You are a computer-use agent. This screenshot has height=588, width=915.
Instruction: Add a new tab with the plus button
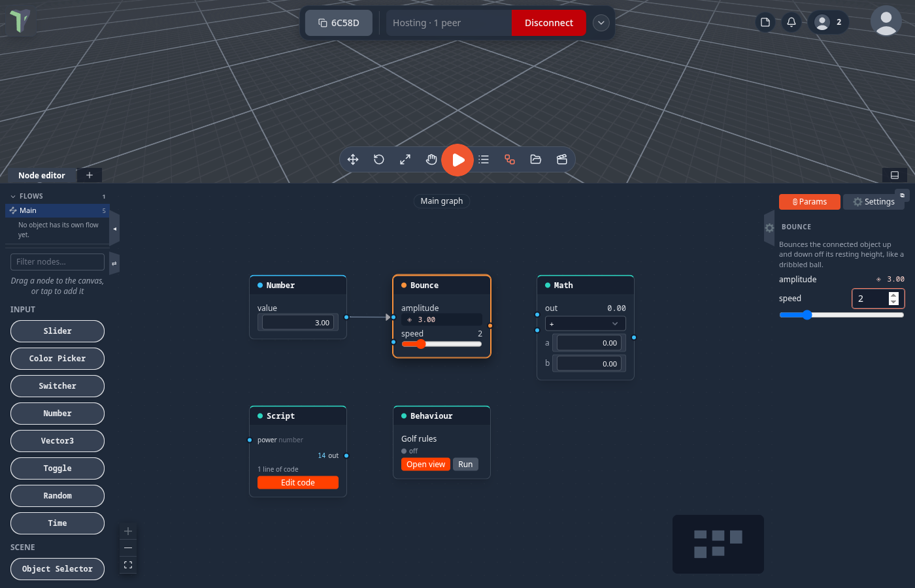pos(90,175)
